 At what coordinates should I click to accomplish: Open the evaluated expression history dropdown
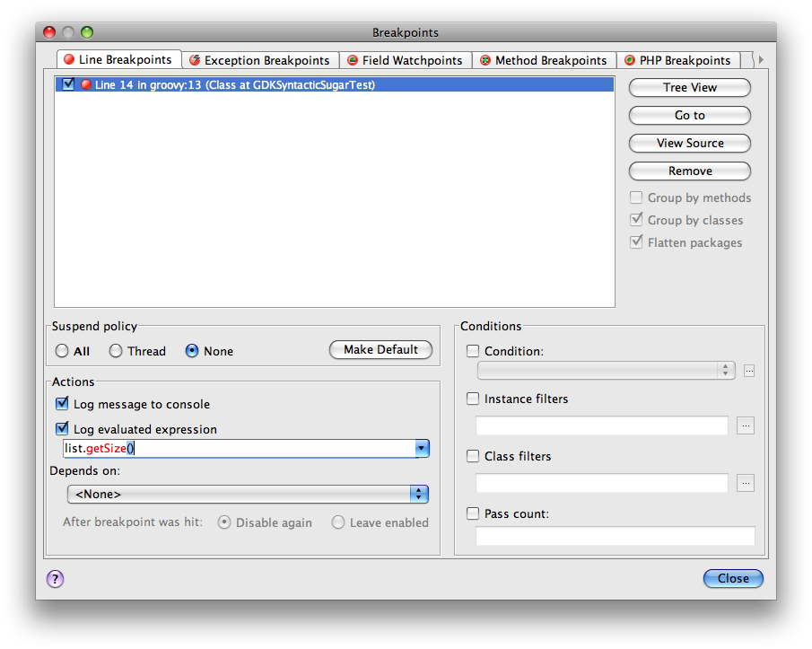(x=421, y=448)
